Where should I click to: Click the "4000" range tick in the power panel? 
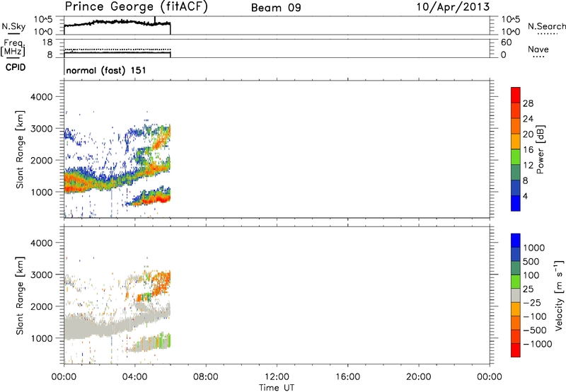(x=42, y=97)
